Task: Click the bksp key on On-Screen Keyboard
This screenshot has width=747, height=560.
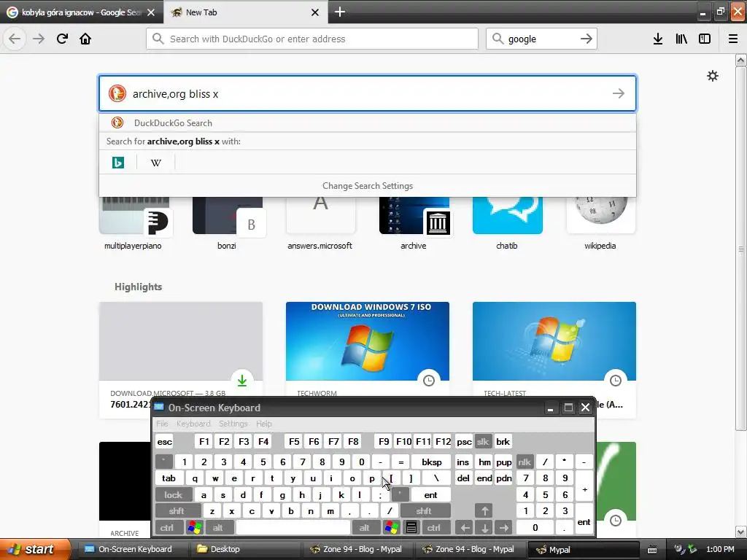Action: click(432, 462)
